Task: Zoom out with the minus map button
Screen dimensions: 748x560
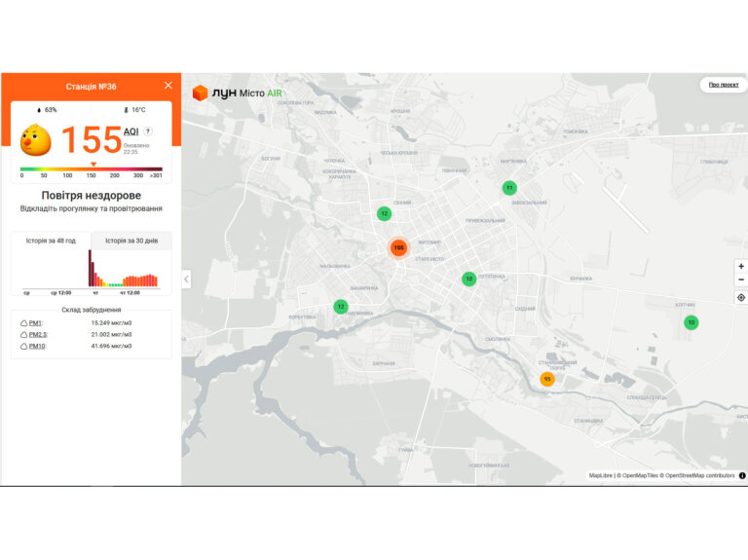Action: (741, 280)
